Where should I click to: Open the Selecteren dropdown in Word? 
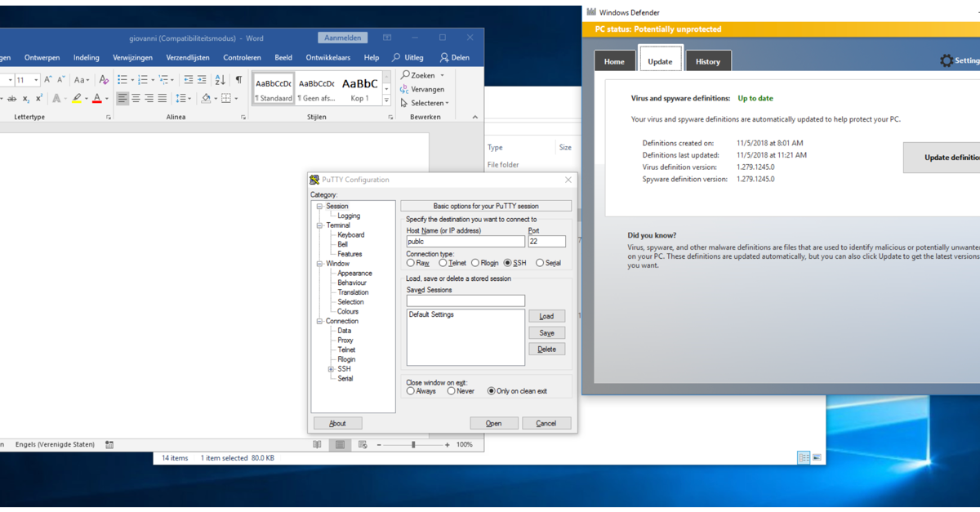click(x=425, y=103)
